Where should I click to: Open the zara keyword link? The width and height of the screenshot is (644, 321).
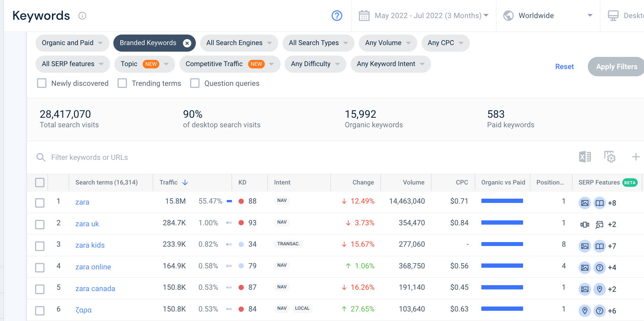click(x=82, y=202)
